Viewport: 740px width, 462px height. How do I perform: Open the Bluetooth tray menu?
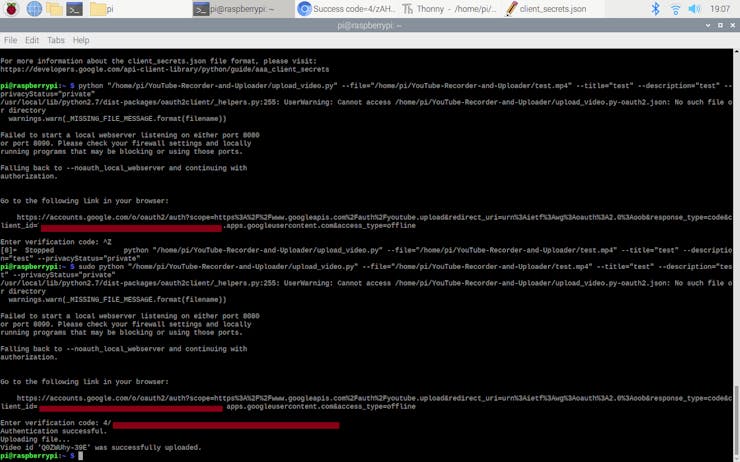tap(655, 8)
